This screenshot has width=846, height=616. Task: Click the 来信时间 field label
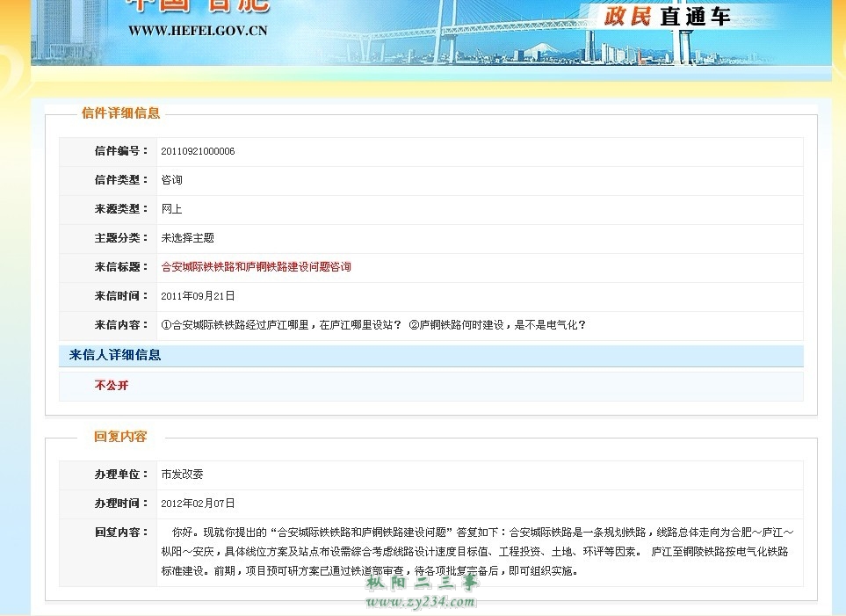point(121,296)
